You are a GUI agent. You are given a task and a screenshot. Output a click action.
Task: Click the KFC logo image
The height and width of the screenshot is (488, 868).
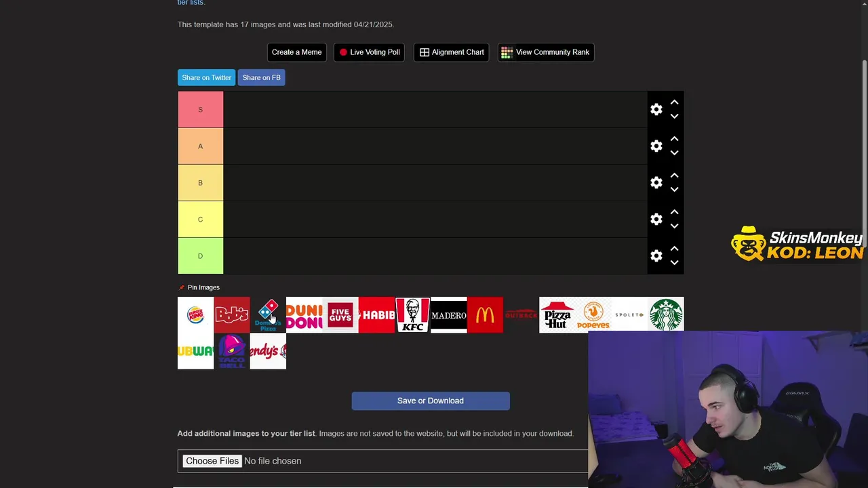pos(412,315)
